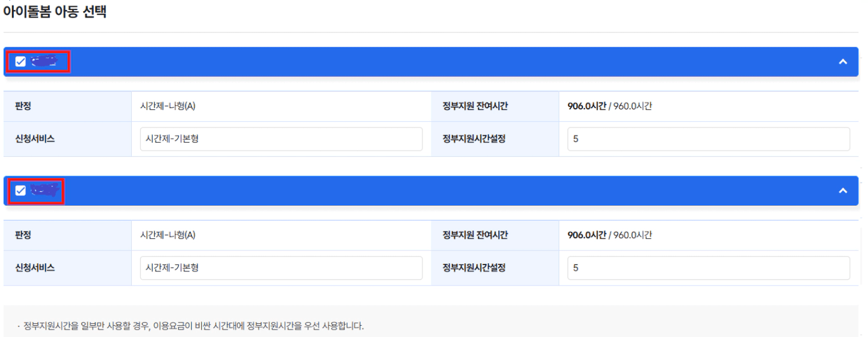This screenshot has width=868, height=337.
Task: Click first child's 정부지원시간설정 input
Action: pos(709,139)
